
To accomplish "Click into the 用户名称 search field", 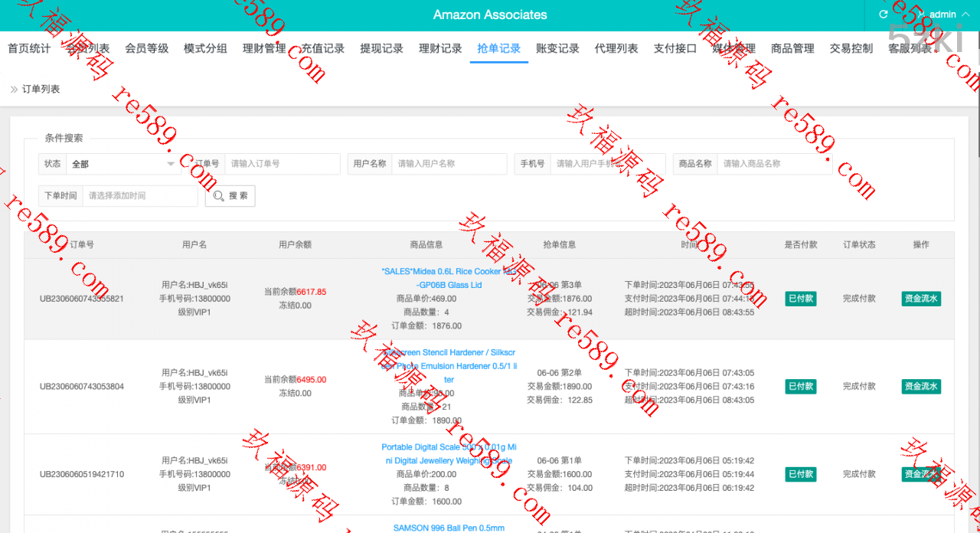I will click(x=449, y=164).
